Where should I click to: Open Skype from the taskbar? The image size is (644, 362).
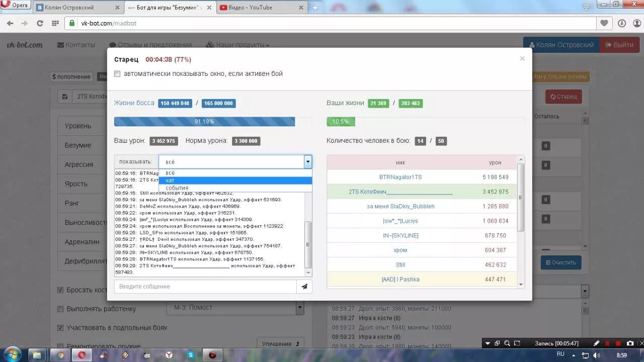(191, 355)
